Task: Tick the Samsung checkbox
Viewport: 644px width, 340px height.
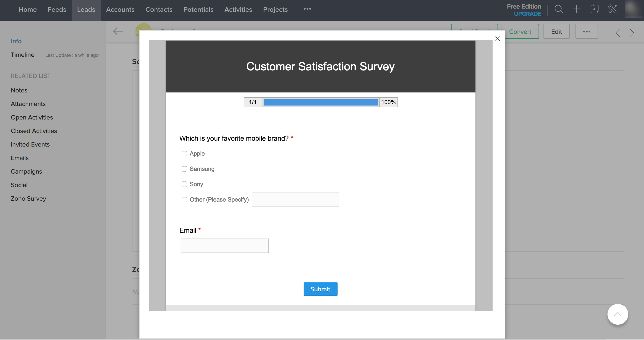Action: 184,169
